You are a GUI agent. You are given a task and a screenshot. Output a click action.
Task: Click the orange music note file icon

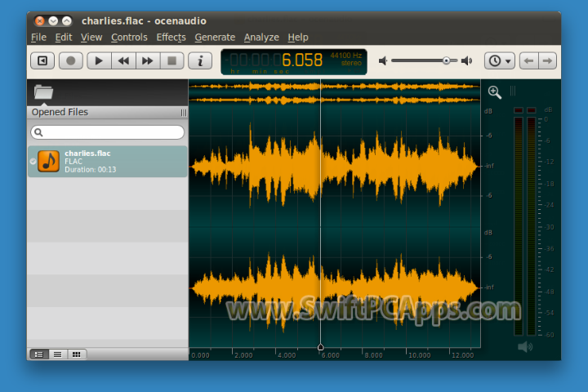click(x=48, y=162)
